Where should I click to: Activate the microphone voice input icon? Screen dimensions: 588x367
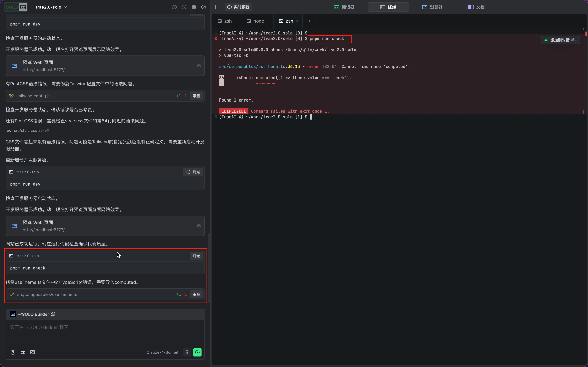click(187, 352)
